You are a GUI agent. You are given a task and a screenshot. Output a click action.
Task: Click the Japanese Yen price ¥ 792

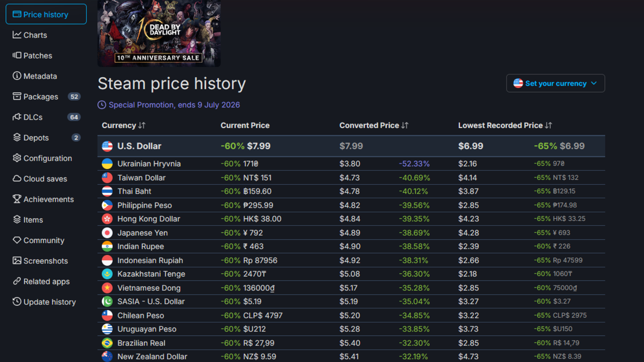click(x=253, y=233)
